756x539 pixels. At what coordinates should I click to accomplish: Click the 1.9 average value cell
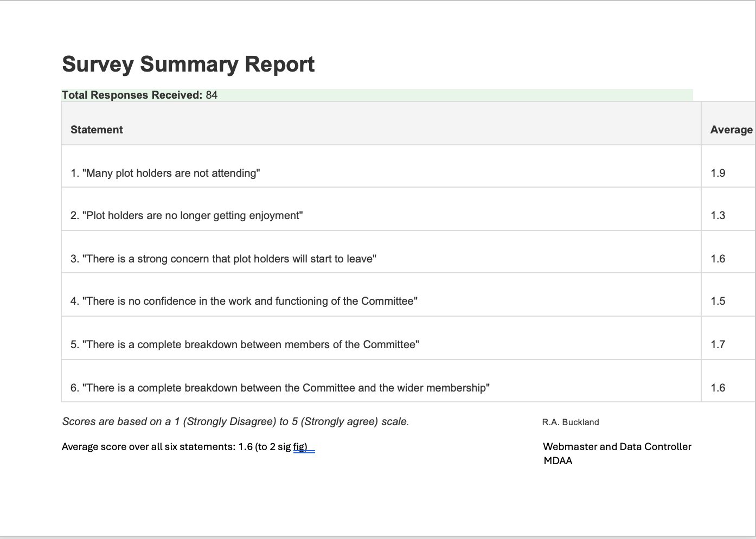coord(719,173)
